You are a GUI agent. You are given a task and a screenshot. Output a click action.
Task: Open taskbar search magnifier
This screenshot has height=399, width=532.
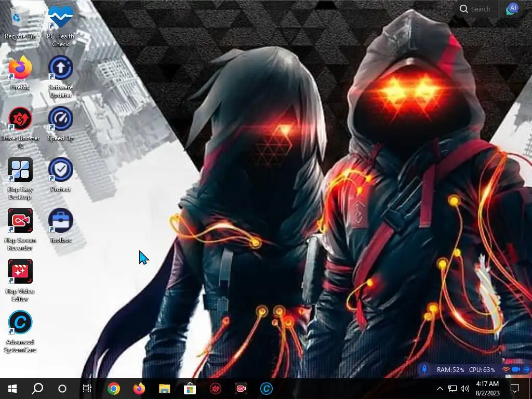[37, 389]
